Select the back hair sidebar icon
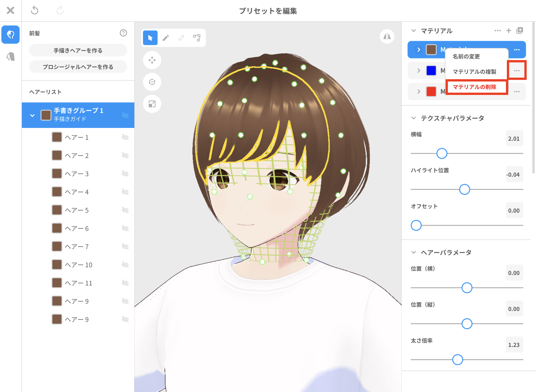536x392 pixels. coord(10,56)
